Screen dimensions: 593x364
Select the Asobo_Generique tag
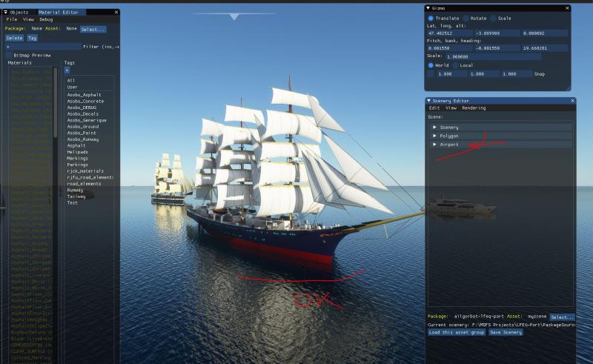click(x=87, y=120)
